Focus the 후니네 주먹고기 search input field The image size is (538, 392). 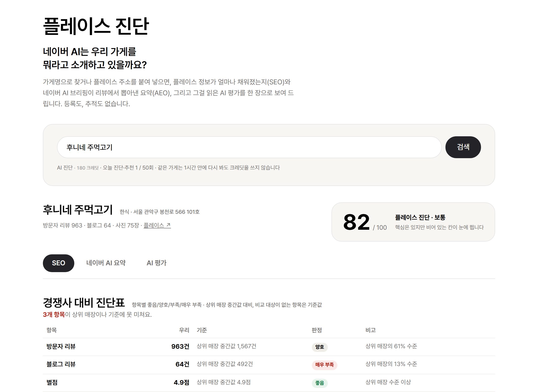(x=249, y=147)
